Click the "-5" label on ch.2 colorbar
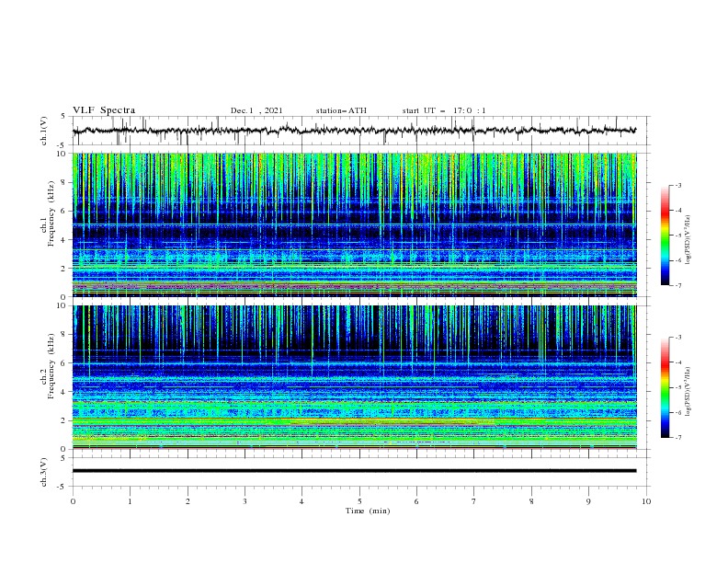The width and height of the screenshot is (728, 563). 678,387
